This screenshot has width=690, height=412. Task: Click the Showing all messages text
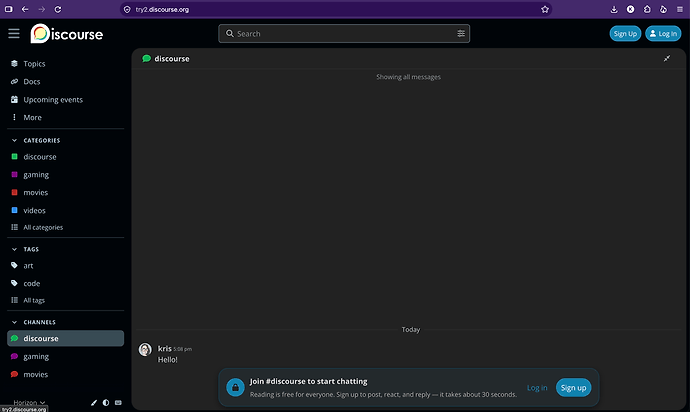[x=408, y=77]
